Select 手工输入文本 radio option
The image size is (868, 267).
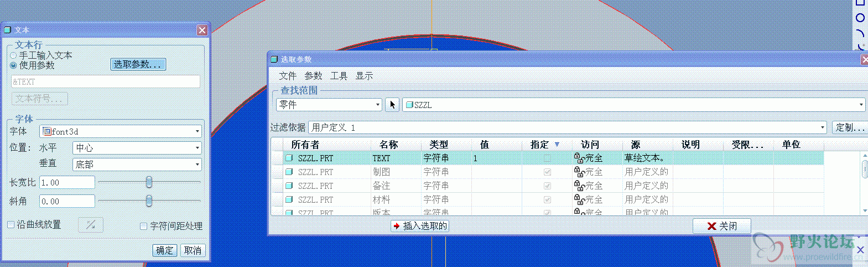tap(13, 55)
